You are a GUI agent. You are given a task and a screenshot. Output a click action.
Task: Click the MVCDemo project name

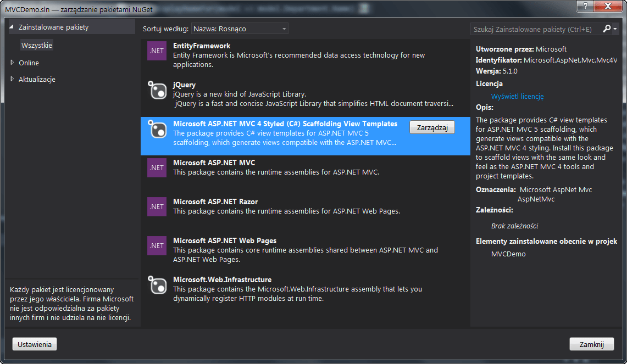508,254
